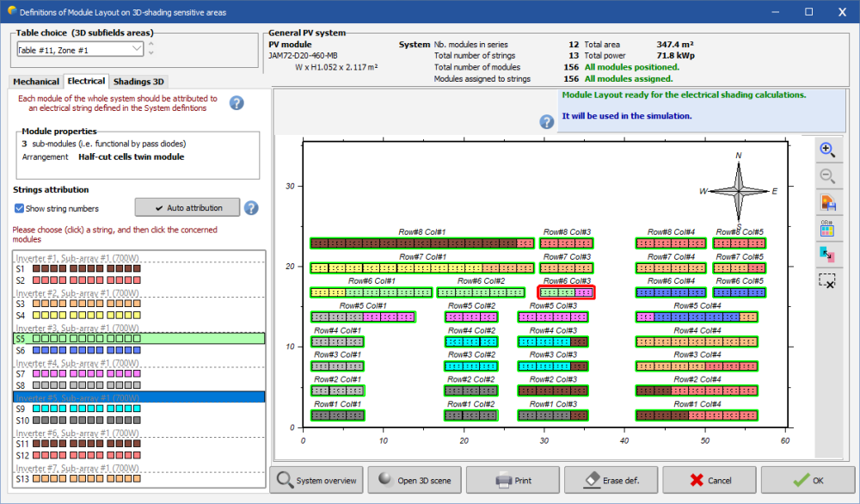Switch to the Mechanical tab
Image resolution: width=860 pixels, height=504 pixels.
[x=36, y=82]
